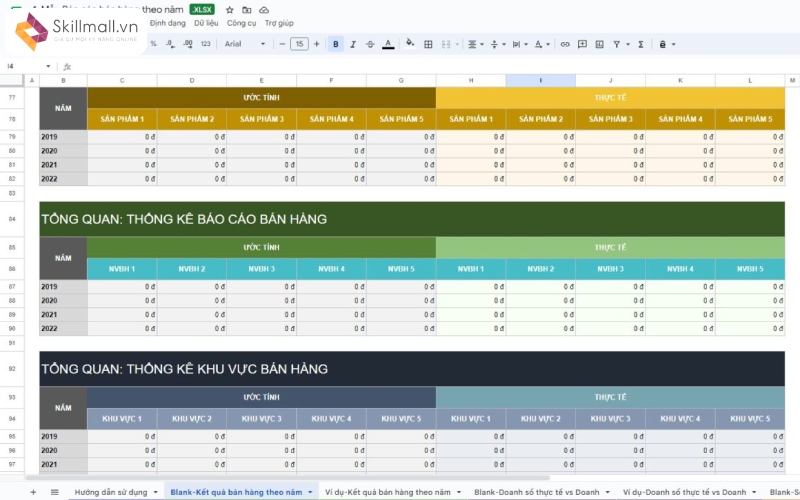This screenshot has height=500, width=800.
Task: Click the horizontal scrollbar at the bottom
Action: [288, 478]
